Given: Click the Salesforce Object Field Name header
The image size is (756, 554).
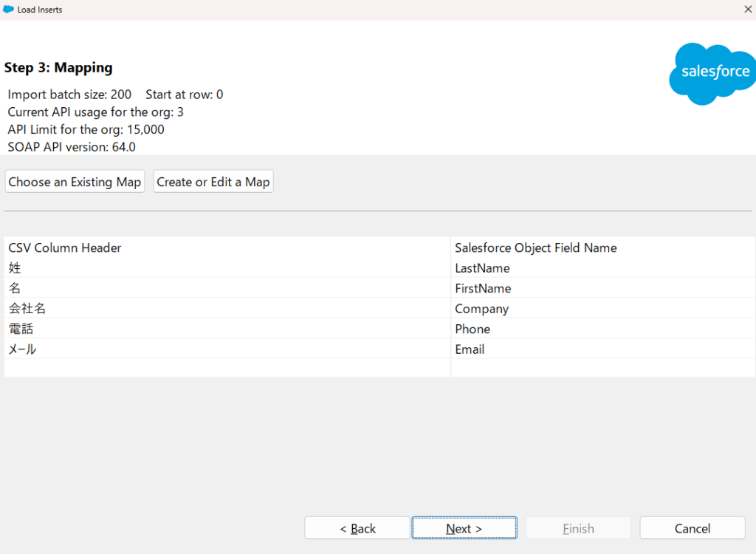Looking at the screenshot, I should point(535,247).
